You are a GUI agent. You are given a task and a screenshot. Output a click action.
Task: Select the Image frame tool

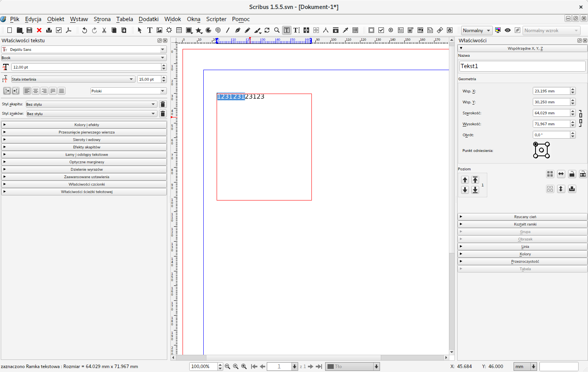coord(159,30)
